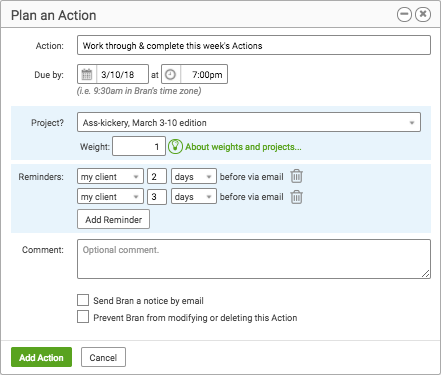Click the Cancel button
Viewport: 441px width, 375px height.
pos(103,357)
